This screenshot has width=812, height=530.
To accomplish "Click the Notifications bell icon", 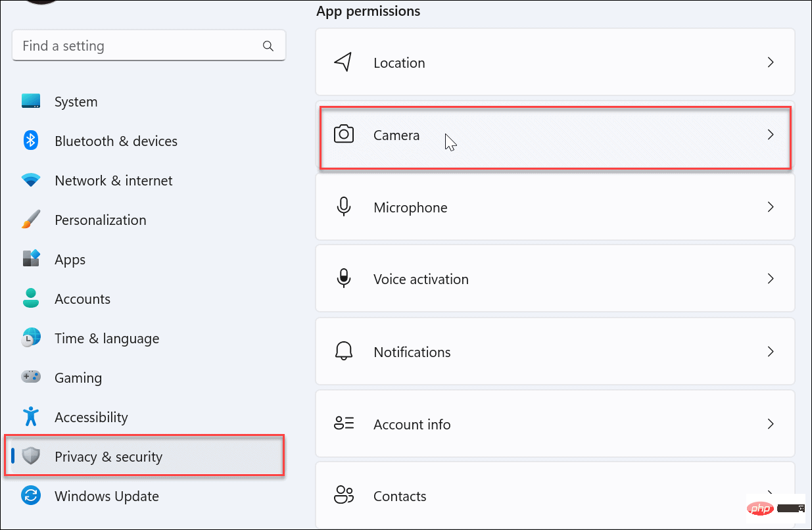I will point(343,352).
